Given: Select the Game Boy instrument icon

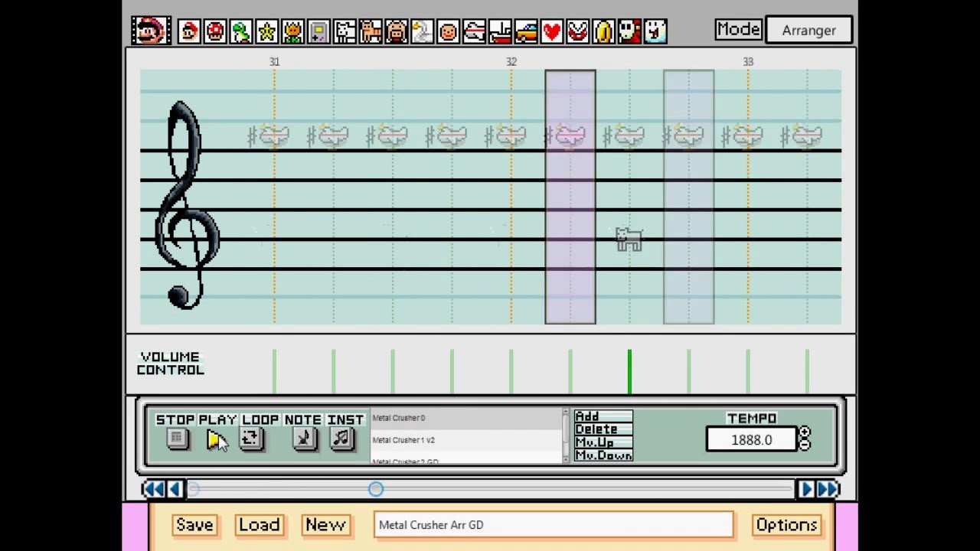Looking at the screenshot, I should pos(319,31).
